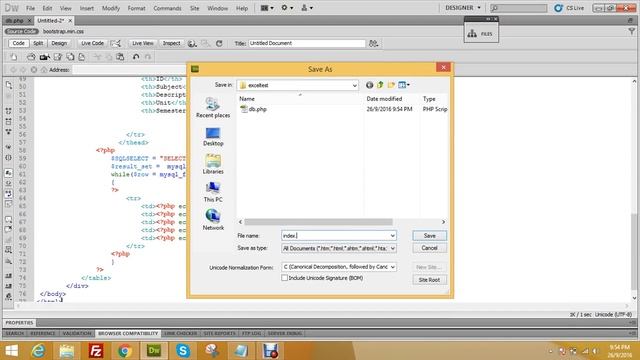Image resolution: width=640 pixels, height=360 pixels.
Task: Open the Recent places shortcut
Action: (x=213, y=108)
